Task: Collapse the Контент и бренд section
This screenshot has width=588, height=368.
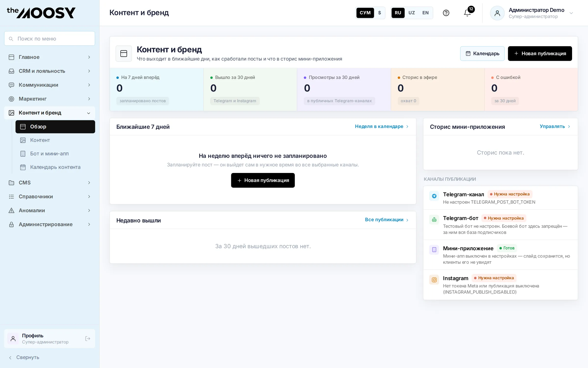Action: (x=49, y=113)
